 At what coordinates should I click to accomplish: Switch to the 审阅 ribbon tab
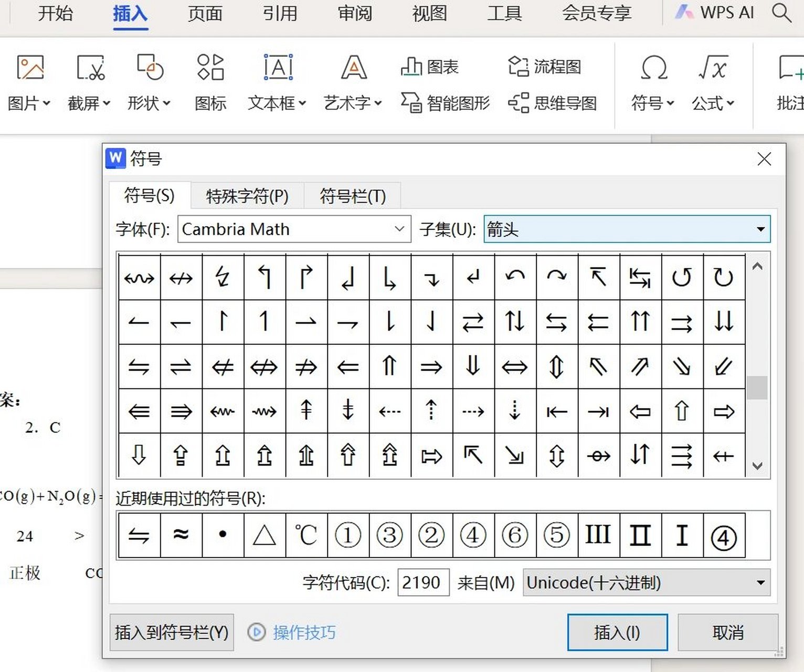355,14
